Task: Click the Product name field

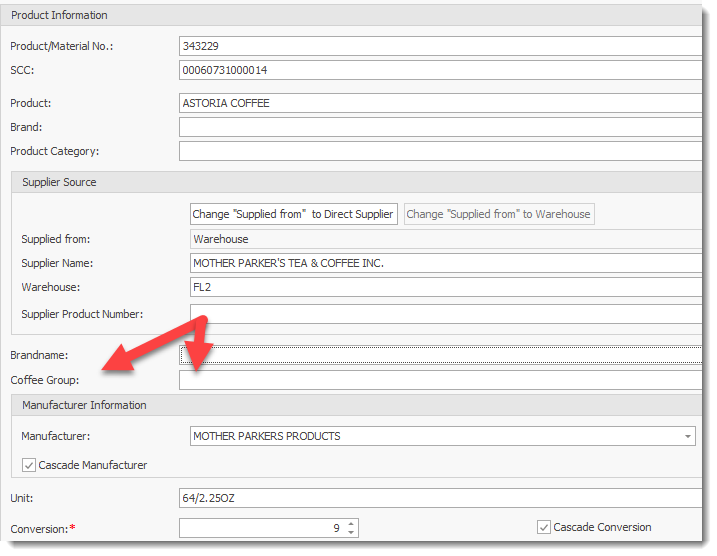Action: (x=440, y=103)
